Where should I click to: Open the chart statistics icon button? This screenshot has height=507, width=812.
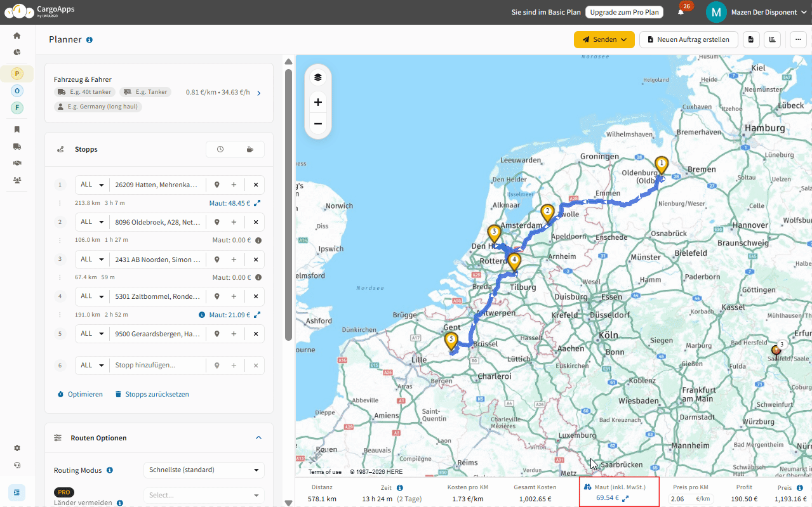pos(772,39)
